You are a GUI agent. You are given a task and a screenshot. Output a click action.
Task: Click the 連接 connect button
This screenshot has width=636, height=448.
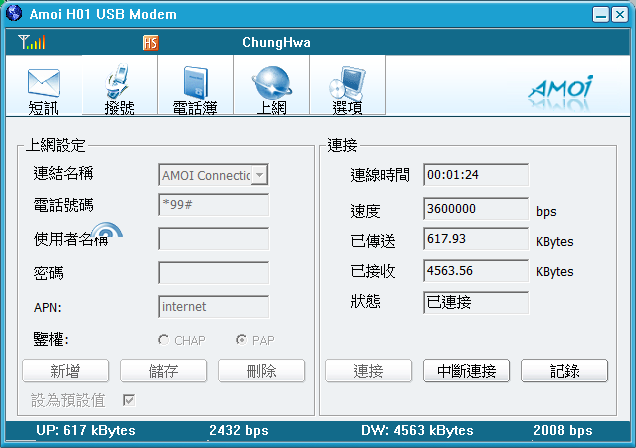point(368,371)
